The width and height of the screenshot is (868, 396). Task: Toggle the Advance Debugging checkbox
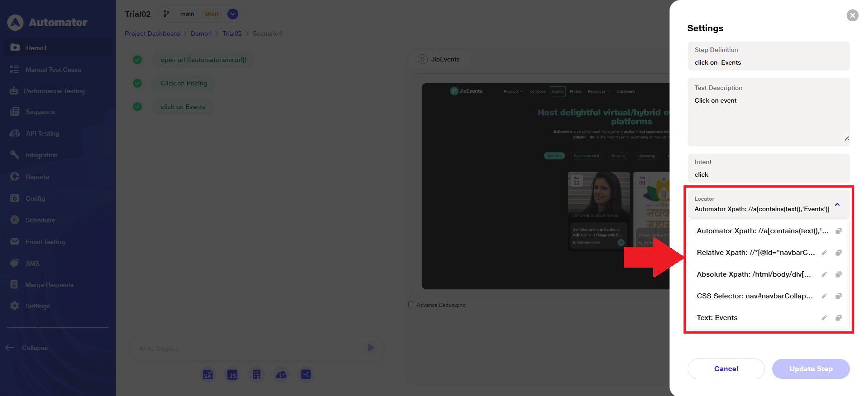[x=411, y=305]
